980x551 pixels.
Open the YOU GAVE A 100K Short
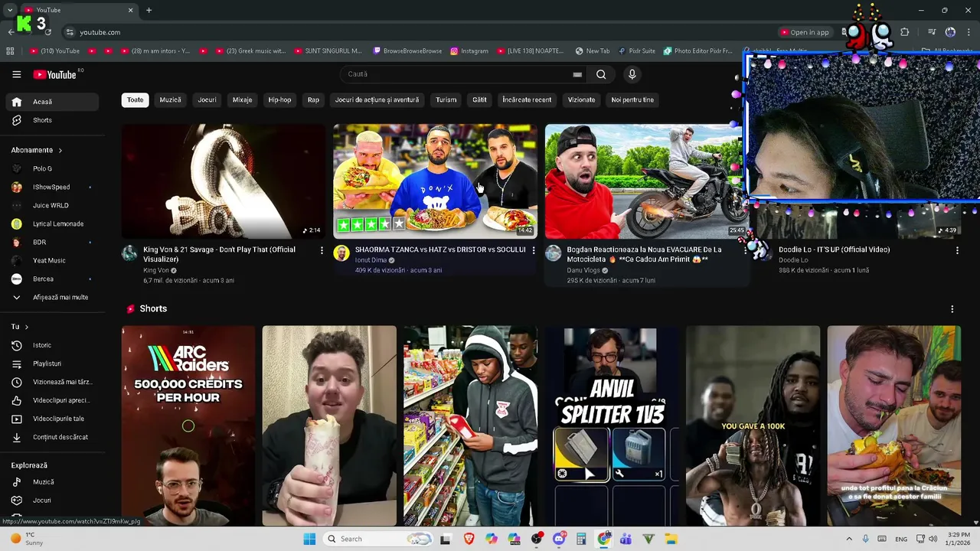(x=753, y=425)
